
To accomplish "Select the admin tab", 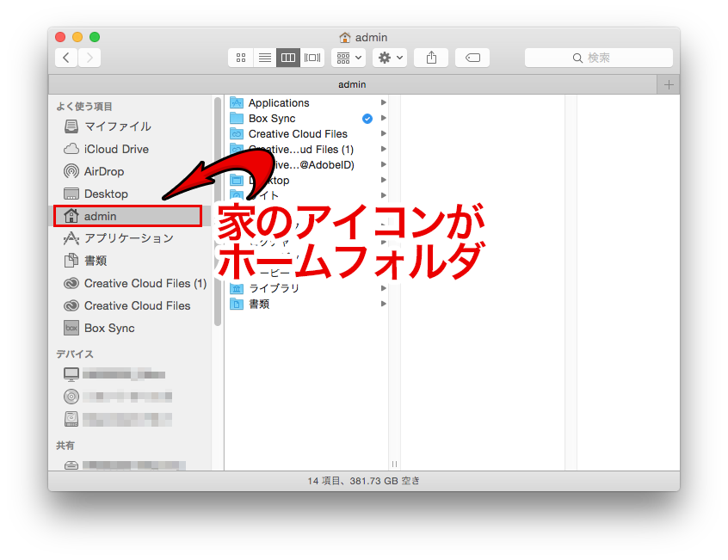I will click(353, 84).
